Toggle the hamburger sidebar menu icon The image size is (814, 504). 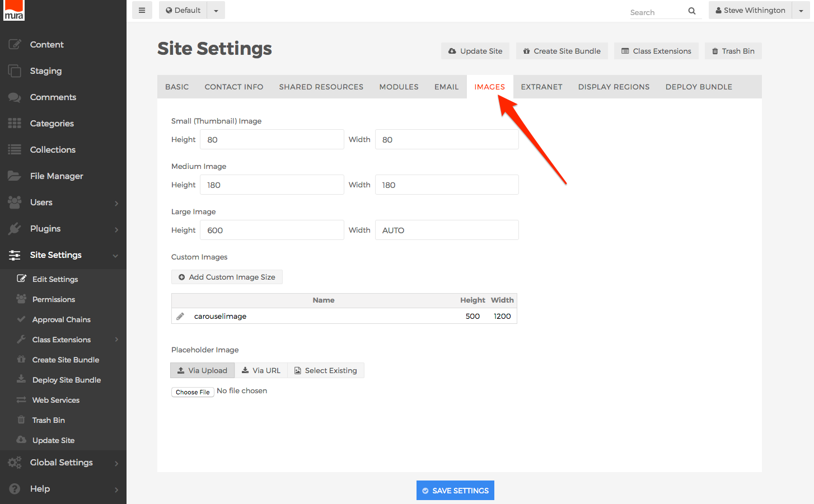pyautogui.click(x=142, y=10)
